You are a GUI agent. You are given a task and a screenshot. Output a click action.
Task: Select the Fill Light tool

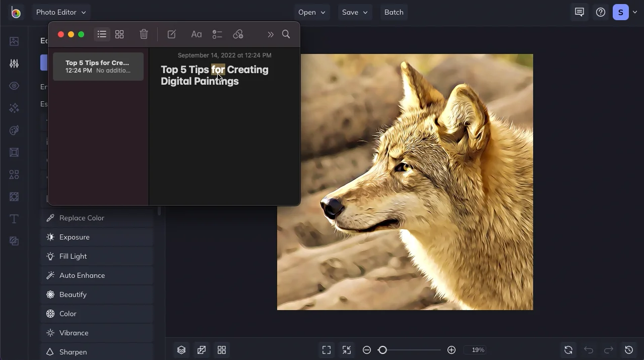click(x=97, y=256)
